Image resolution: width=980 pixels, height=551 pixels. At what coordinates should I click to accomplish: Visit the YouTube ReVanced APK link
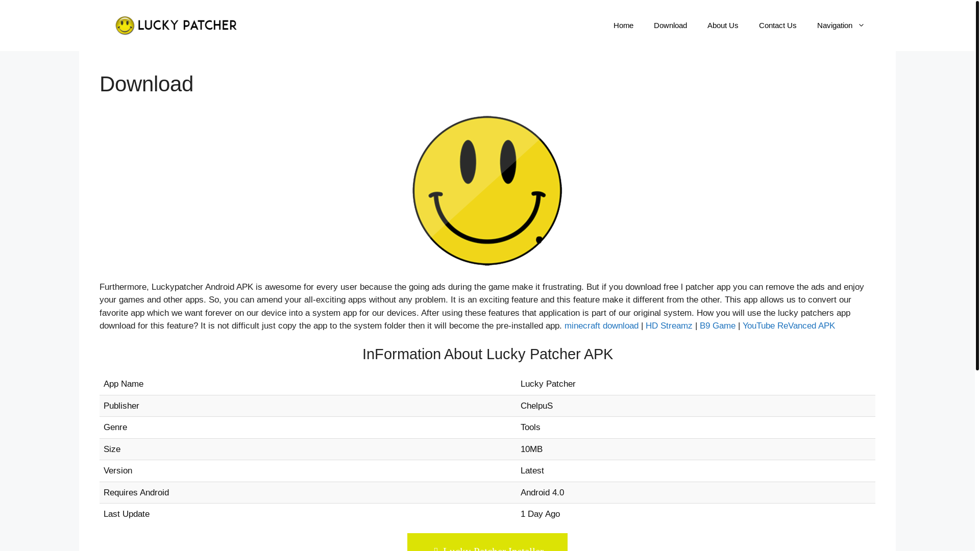[x=789, y=326]
